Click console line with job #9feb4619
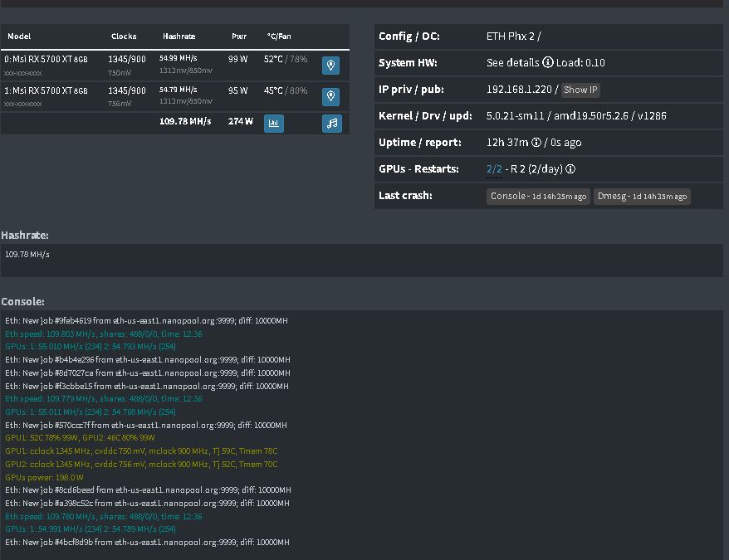Viewport: 729px width, 560px height. (146, 321)
